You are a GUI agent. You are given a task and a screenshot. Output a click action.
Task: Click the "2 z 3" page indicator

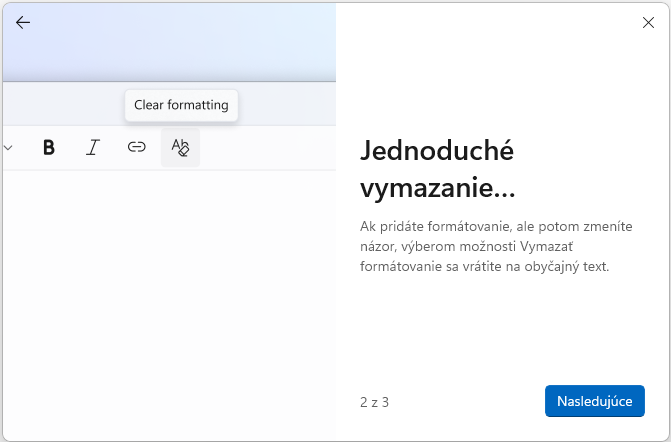coord(374,402)
